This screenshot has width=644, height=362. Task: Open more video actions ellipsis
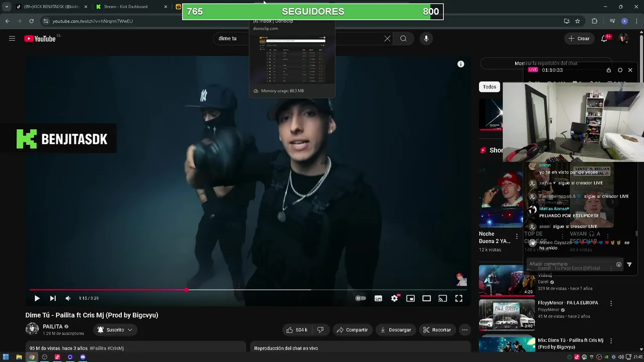pyautogui.click(x=465, y=330)
